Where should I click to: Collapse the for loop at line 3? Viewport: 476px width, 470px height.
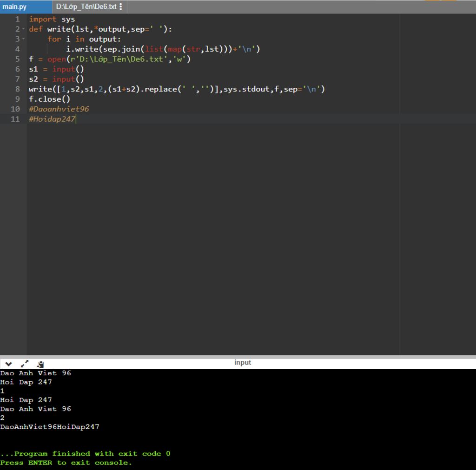coord(23,39)
